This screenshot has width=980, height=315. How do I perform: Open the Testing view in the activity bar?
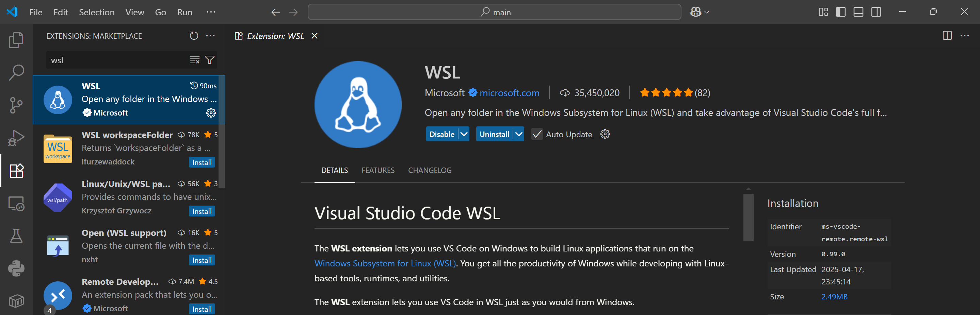pyautogui.click(x=16, y=235)
